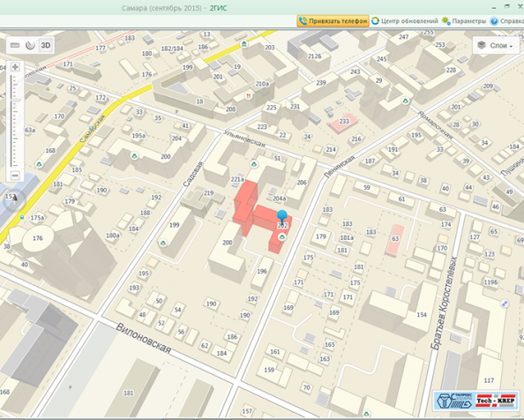
Task: Zoom in with the plus button
Action: coord(15,67)
